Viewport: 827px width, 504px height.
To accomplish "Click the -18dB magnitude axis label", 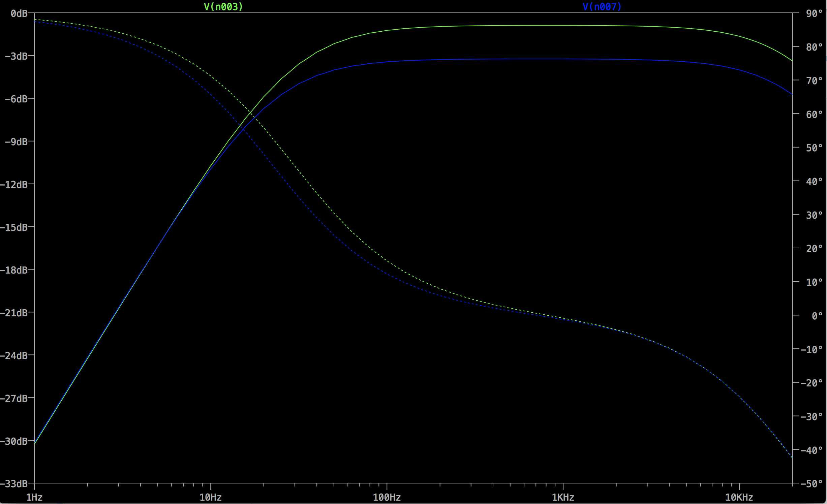I will [14, 270].
